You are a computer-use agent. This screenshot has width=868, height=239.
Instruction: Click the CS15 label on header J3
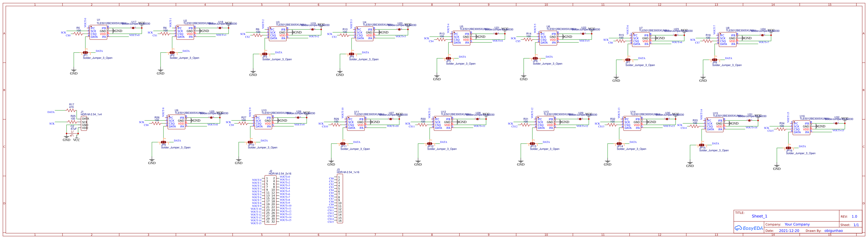point(330,222)
